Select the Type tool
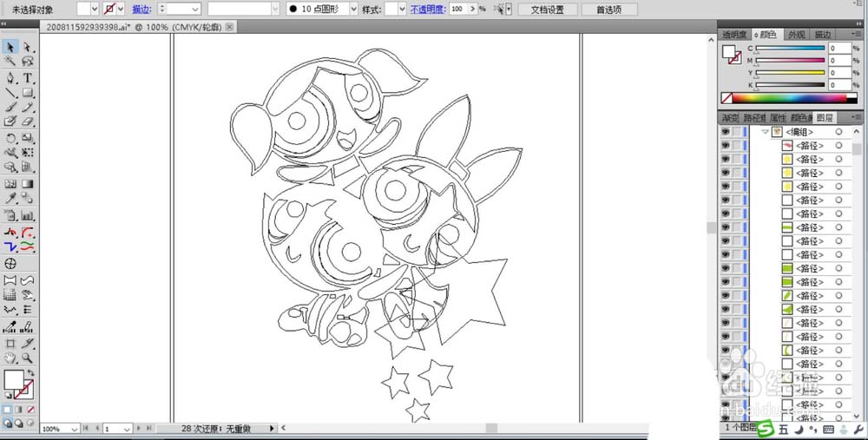868x440 pixels. click(27, 78)
